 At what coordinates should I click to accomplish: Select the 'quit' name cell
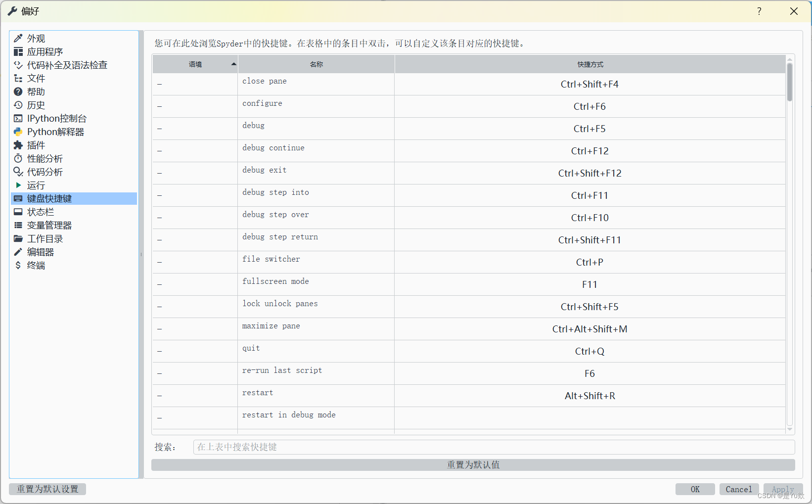point(316,351)
